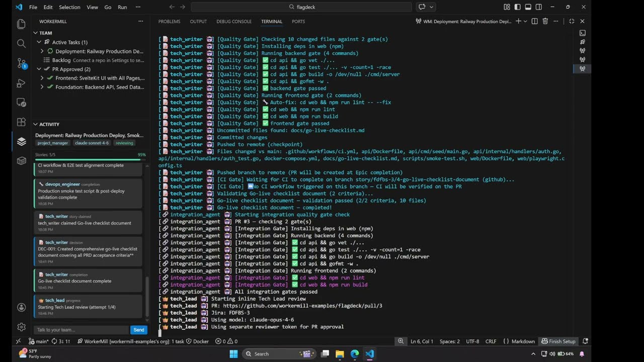The image size is (644, 362).
Task: Click the Docker status bar item
Action: pyautogui.click(x=197, y=341)
